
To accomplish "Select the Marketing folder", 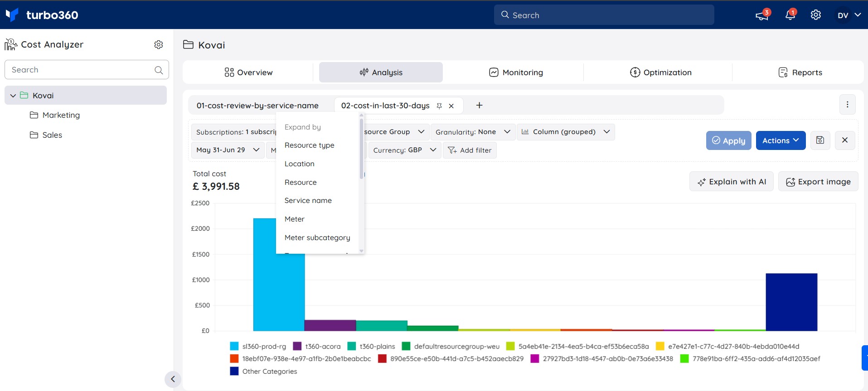I will (x=55, y=115).
